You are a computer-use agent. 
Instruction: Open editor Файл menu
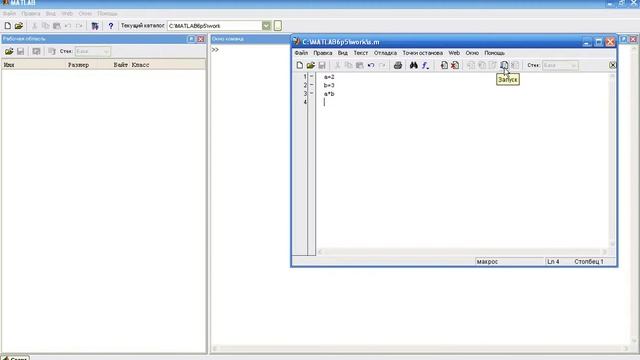coord(301,53)
